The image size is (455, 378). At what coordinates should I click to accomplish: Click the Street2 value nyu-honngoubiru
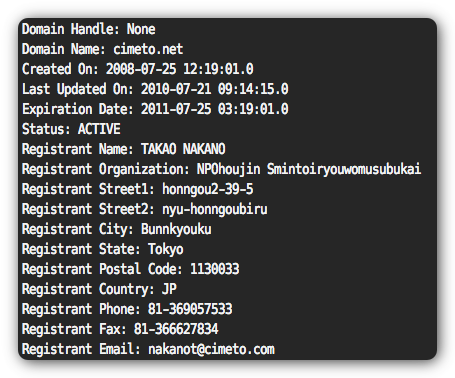[x=215, y=209]
